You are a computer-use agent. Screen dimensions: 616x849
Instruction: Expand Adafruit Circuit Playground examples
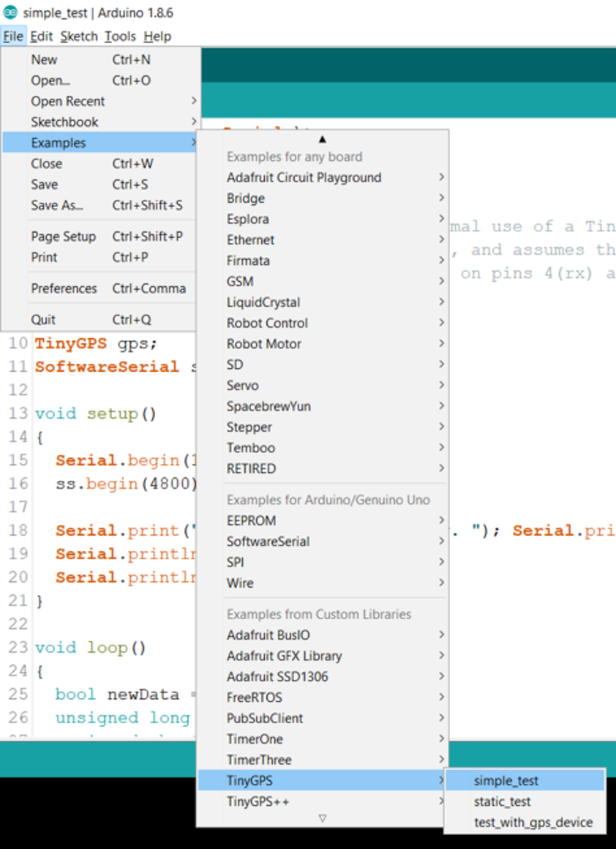click(x=322, y=178)
